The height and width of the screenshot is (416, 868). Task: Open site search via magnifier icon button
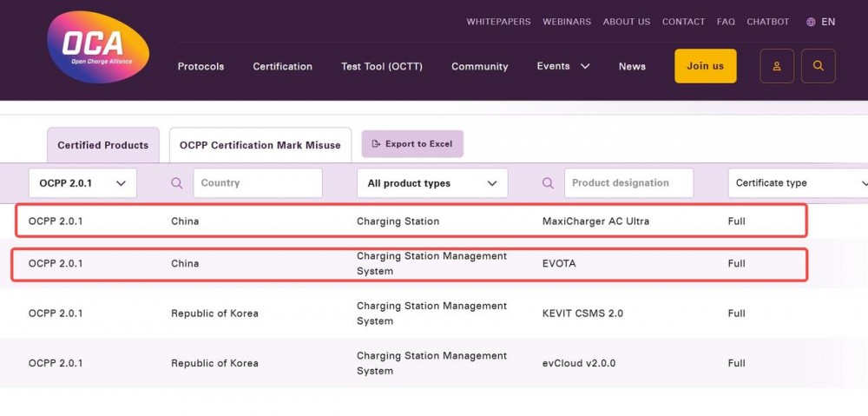(x=819, y=66)
